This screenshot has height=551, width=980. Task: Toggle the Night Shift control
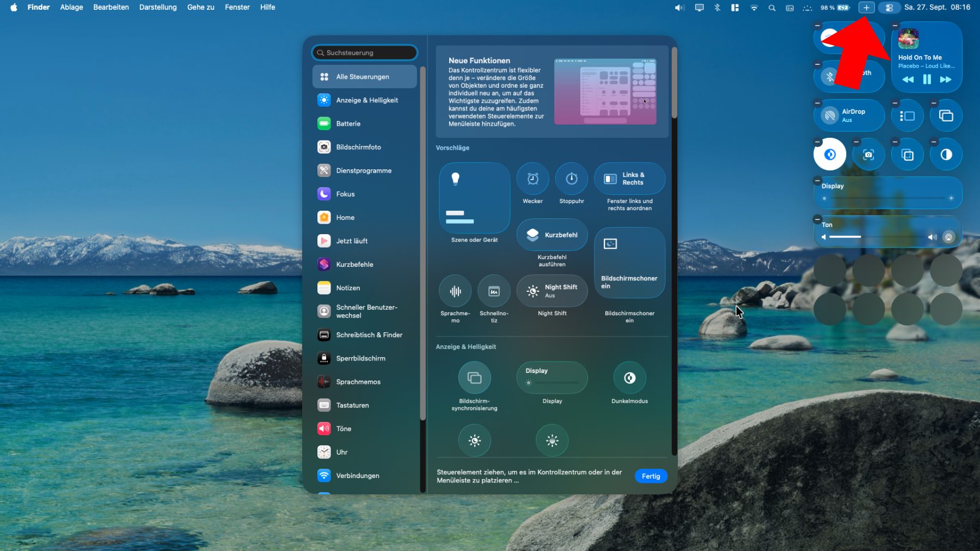tap(552, 291)
